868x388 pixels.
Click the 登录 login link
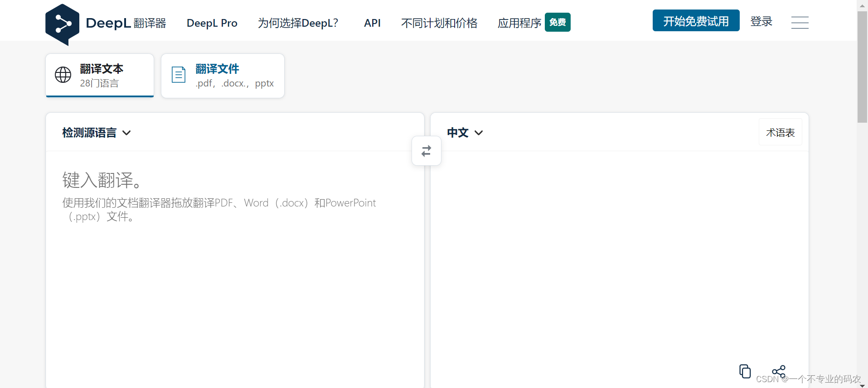click(761, 21)
